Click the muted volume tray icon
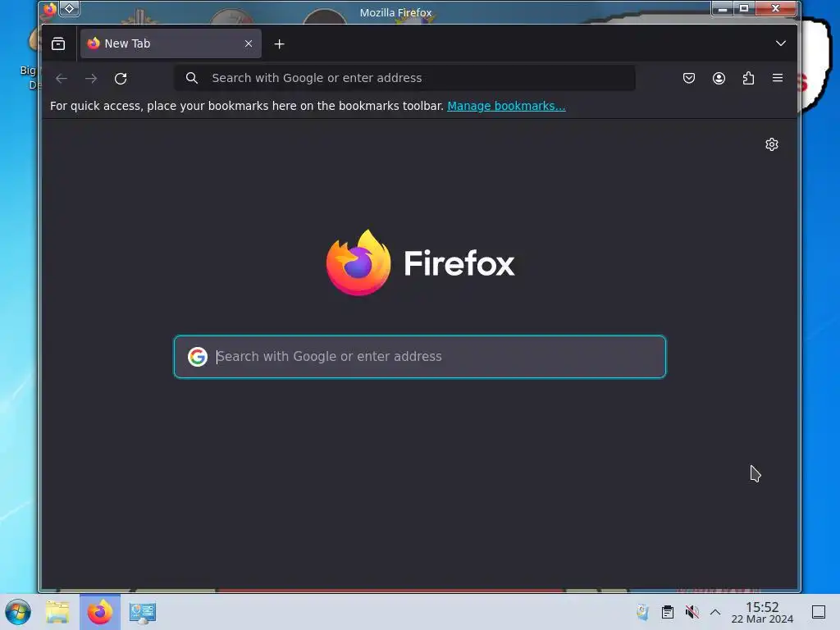The width and height of the screenshot is (840, 630). [692, 612]
